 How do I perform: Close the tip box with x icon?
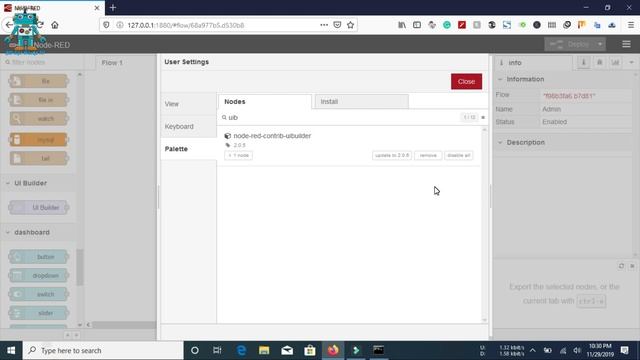pos(632,266)
